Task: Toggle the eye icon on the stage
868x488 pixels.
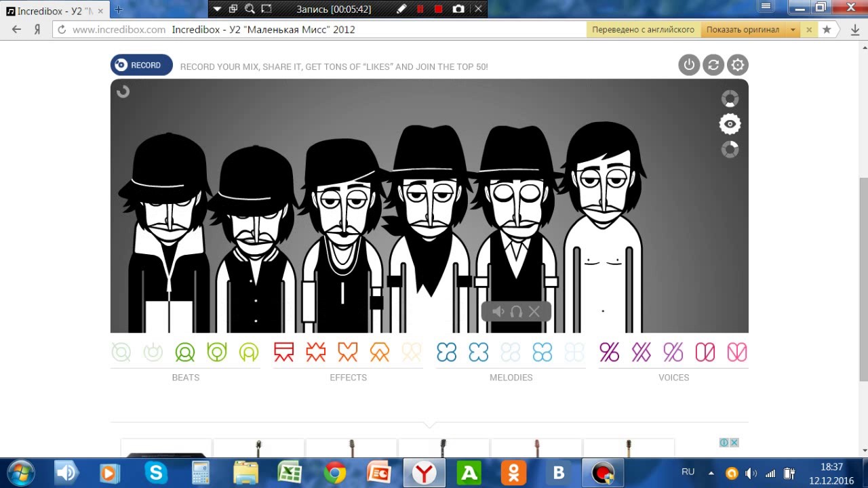Action: [x=730, y=124]
